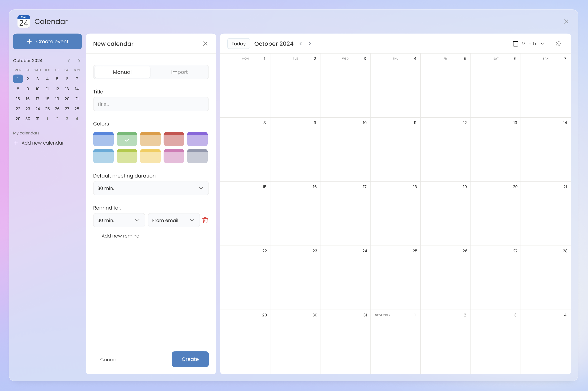Show next month in mini calendar
The image size is (588, 391).
(x=79, y=61)
